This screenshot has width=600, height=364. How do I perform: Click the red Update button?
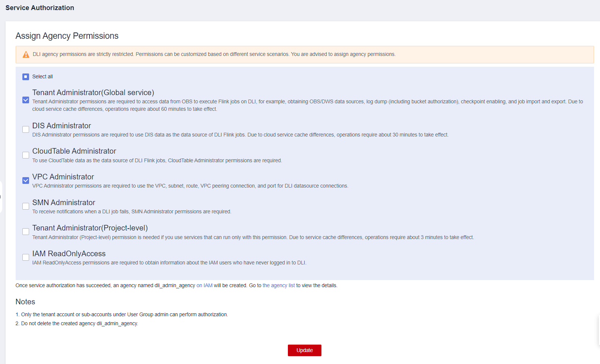(305, 350)
